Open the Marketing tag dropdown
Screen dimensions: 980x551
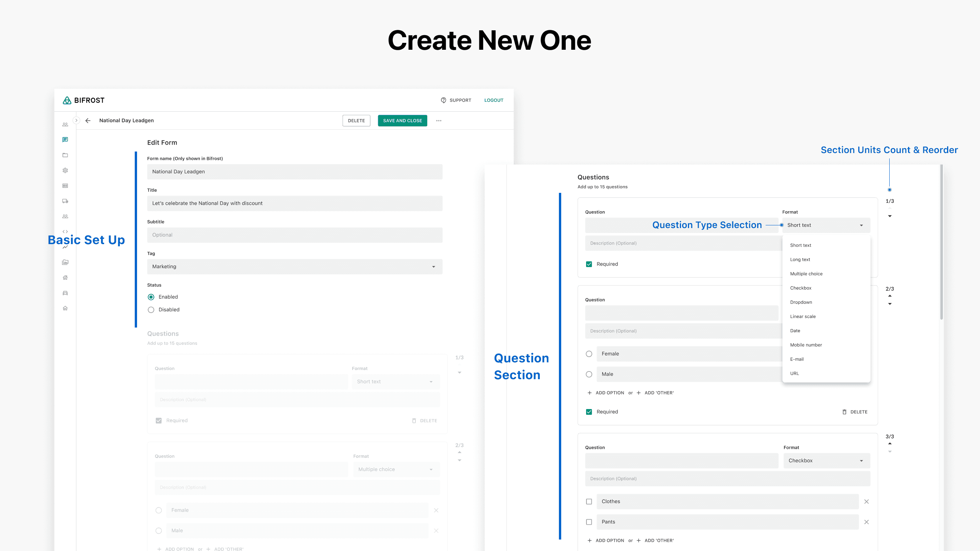294,267
